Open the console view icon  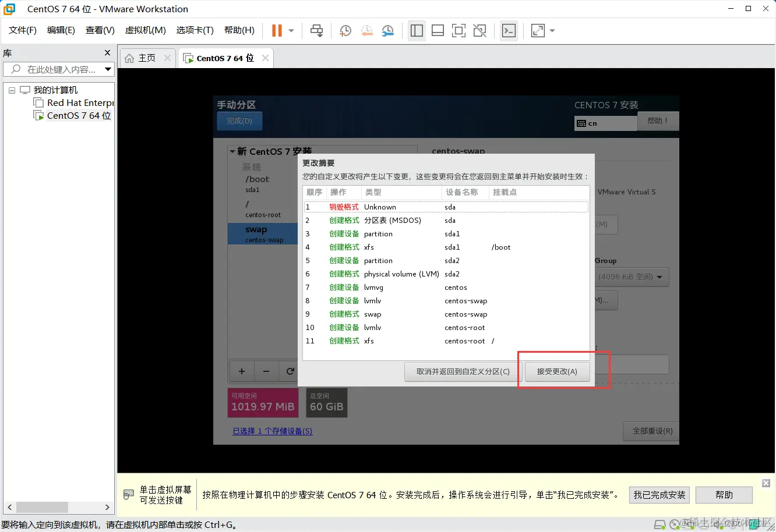coord(509,30)
